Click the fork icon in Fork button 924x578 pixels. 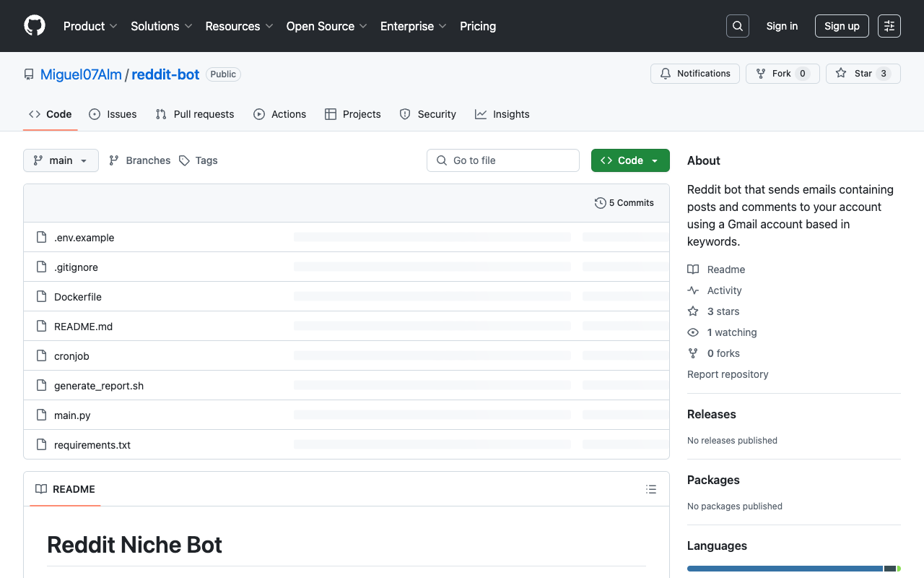761,74
